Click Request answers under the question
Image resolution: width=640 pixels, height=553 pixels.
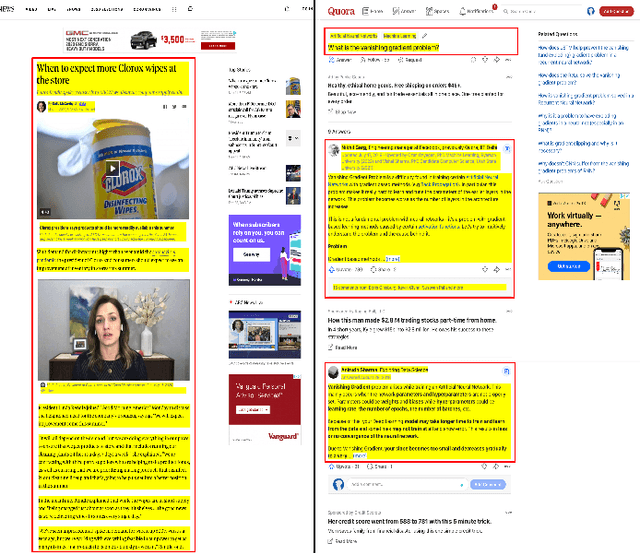pos(410,60)
